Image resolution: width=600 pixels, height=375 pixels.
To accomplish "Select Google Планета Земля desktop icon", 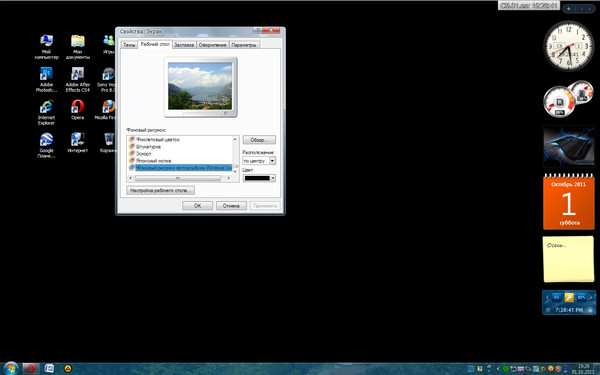I will [x=46, y=145].
